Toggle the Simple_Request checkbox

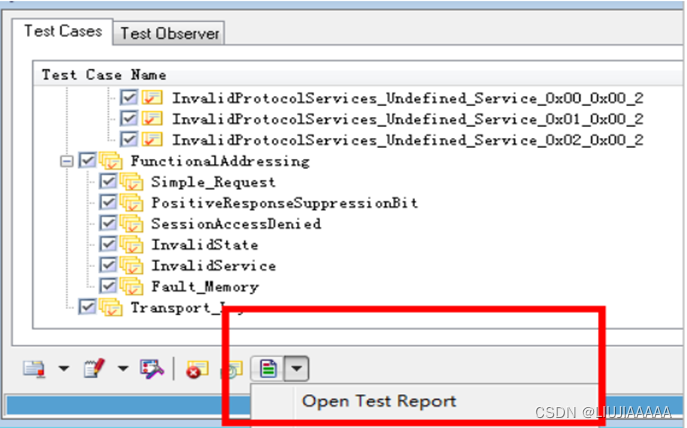pos(108,181)
